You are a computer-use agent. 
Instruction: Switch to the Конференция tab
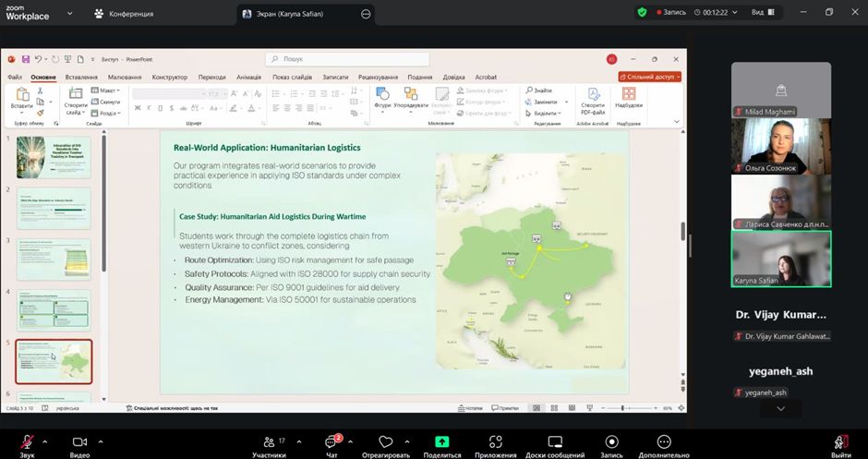[x=124, y=14]
